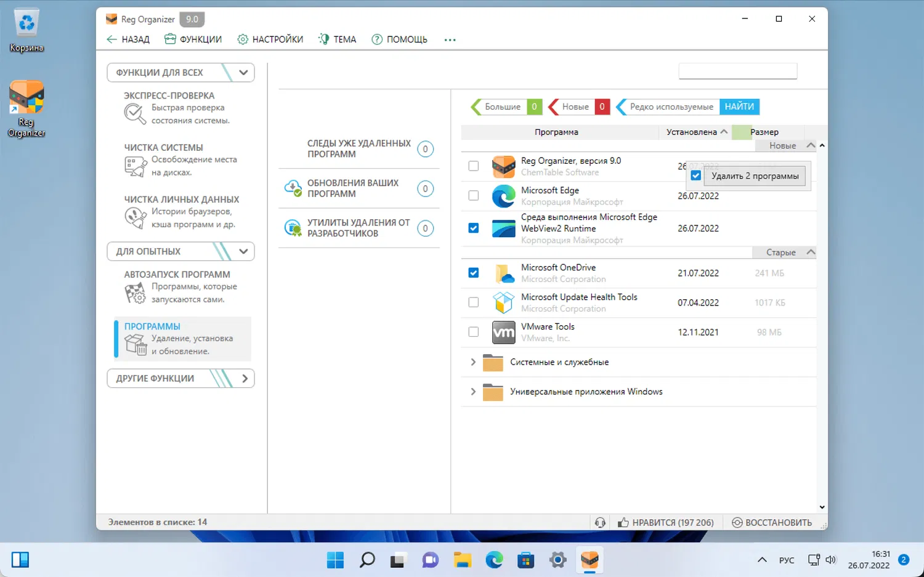Open the System Cleanup icon
Viewport: 924px width, 577px height.
coord(135,166)
